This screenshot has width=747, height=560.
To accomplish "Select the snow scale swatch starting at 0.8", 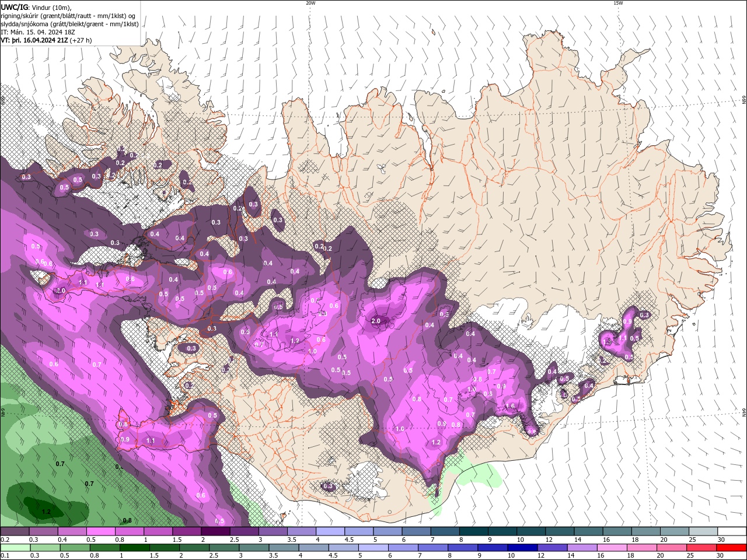I will point(129,531).
